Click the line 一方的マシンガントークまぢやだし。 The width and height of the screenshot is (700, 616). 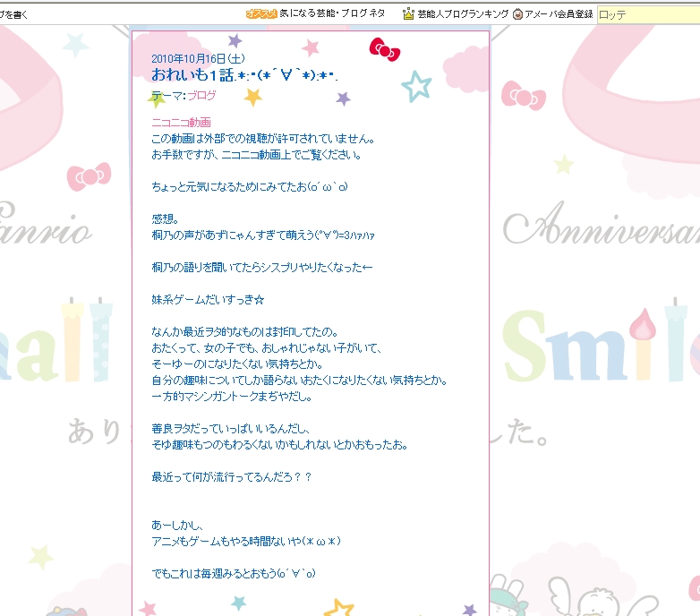231,397
